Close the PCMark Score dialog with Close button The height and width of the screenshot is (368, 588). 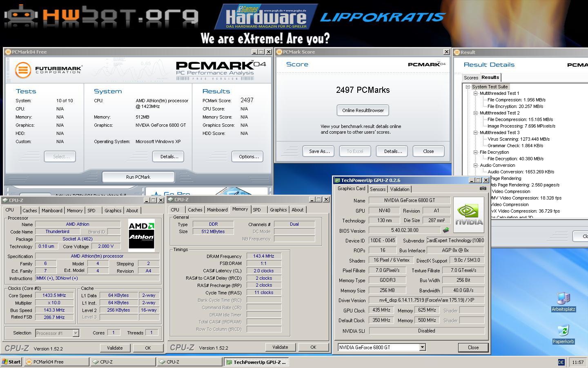(428, 151)
